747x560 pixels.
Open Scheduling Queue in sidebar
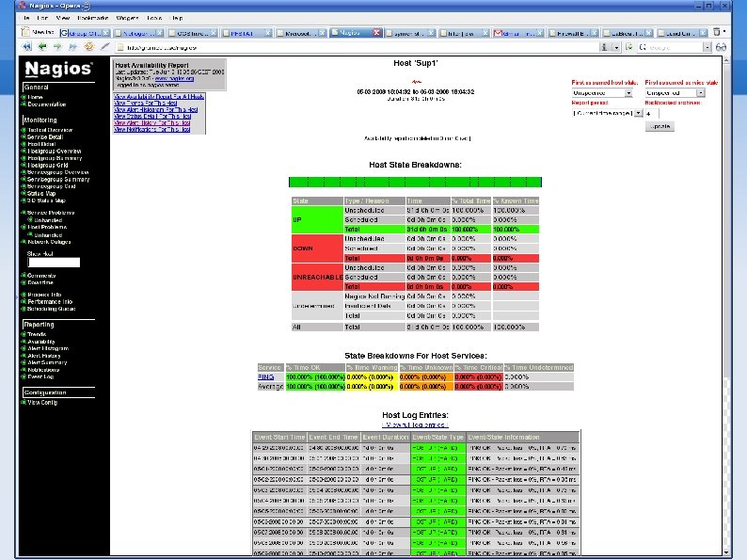click(52, 309)
